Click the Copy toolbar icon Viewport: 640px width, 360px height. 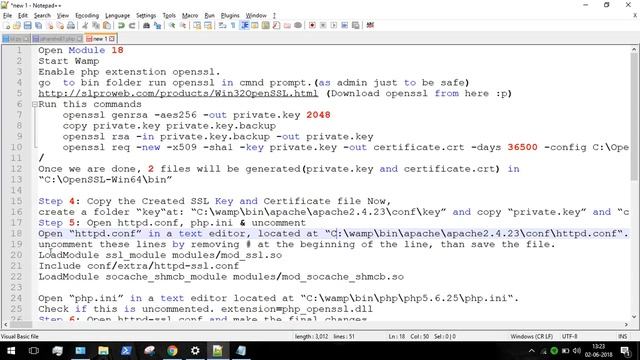click(96, 25)
